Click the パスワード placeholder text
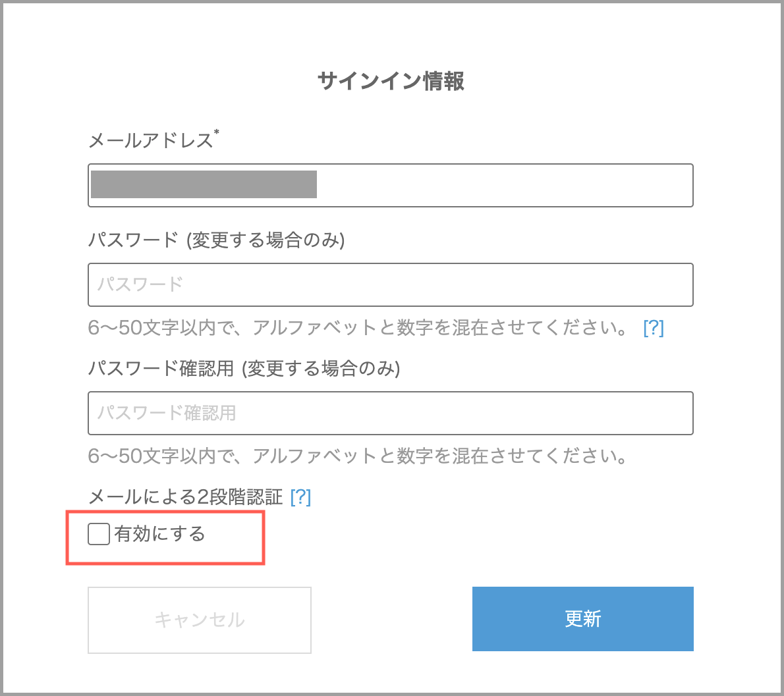The width and height of the screenshot is (784, 696). 140,284
